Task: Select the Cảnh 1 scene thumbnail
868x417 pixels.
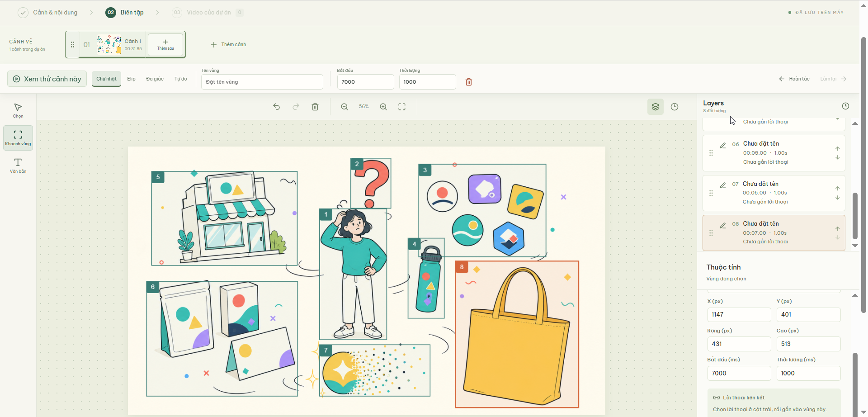Action: 109,44
